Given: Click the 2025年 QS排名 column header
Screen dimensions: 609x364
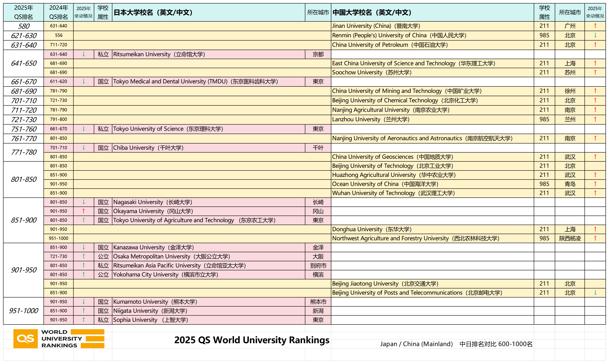Looking at the screenshot, I should point(24,12).
